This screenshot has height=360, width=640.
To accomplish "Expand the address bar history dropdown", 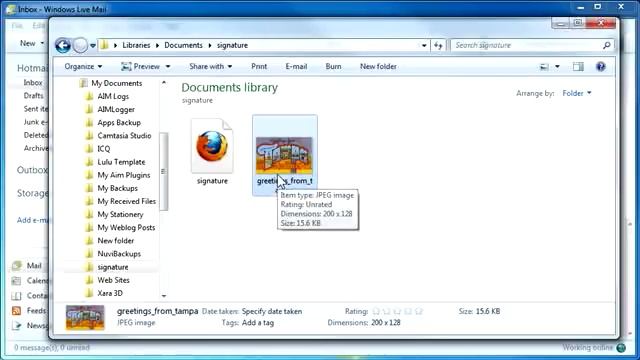I will coord(424,45).
